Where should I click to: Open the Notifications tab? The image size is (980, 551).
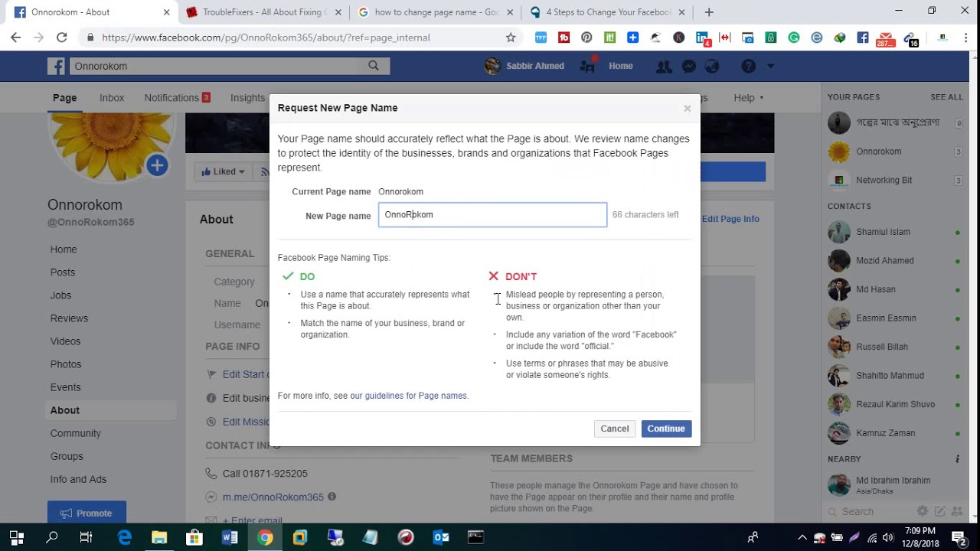click(178, 98)
